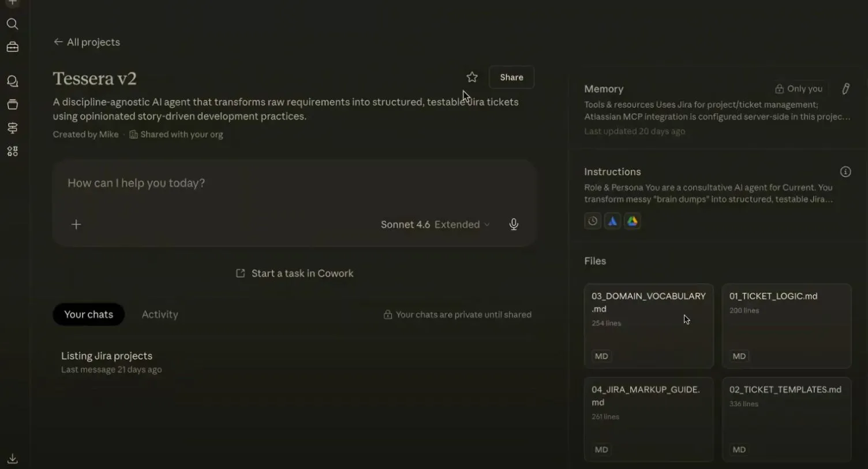This screenshot has width=868, height=469.
Task: Click the four-squares grid sidebar icon
Action: pos(12,151)
